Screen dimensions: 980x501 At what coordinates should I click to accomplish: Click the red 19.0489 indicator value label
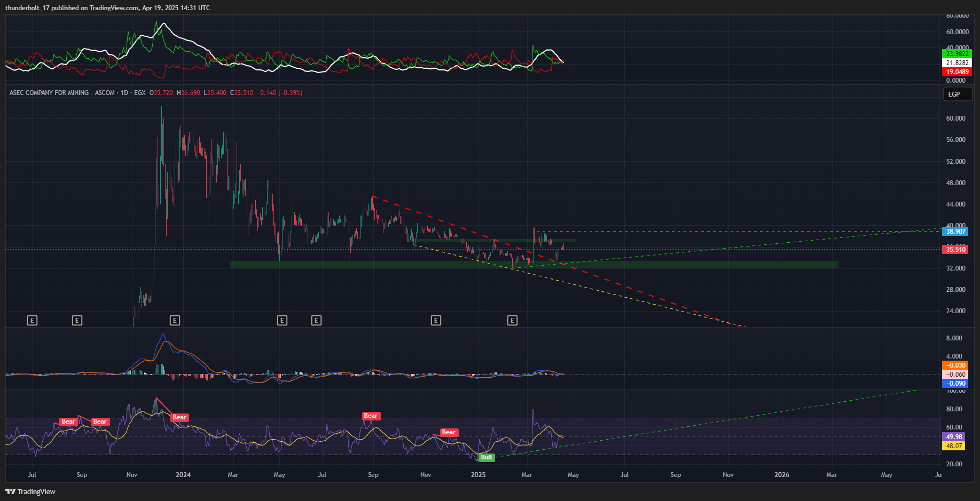pyautogui.click(x=957, y=71)
